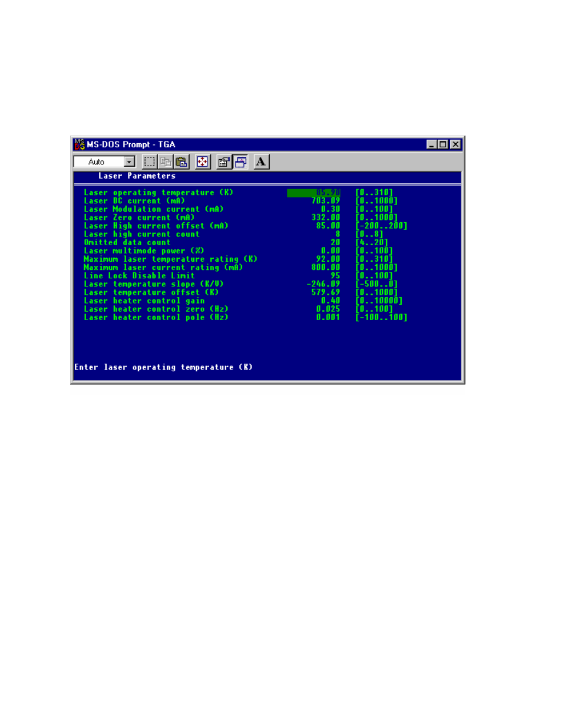The image size is (562, 728).
Task: Select 'Laser Zero current (mA)' row
Action: [x=240, y=218]
